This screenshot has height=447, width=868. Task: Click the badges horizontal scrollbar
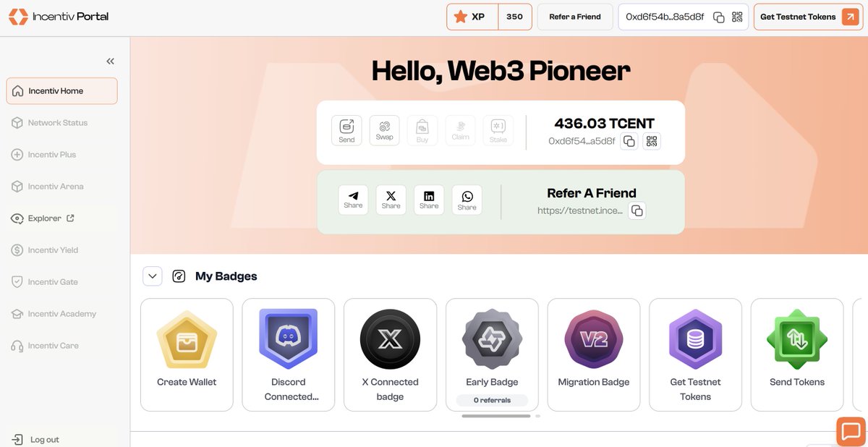(x=496, y=416)
